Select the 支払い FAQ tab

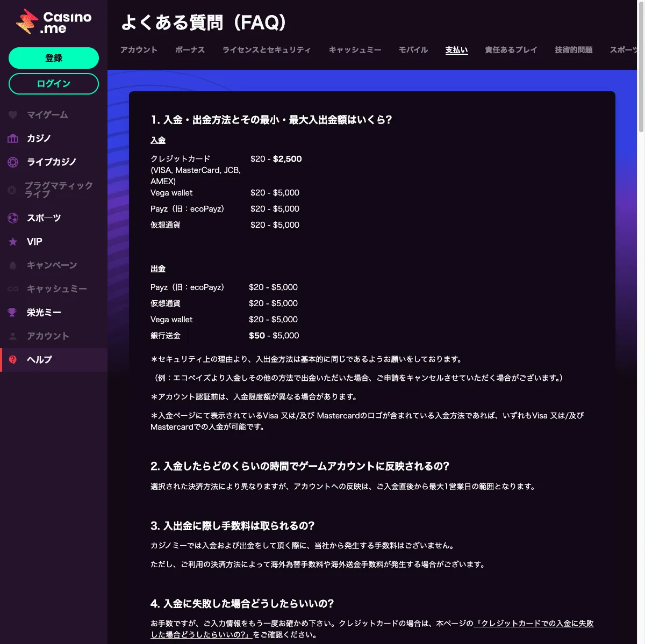click(x=456, y=50)
